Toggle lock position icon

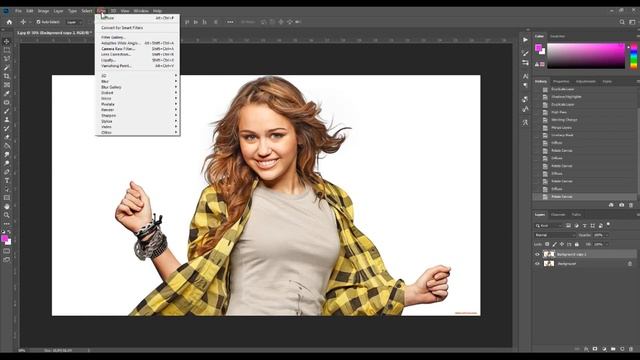562,244
